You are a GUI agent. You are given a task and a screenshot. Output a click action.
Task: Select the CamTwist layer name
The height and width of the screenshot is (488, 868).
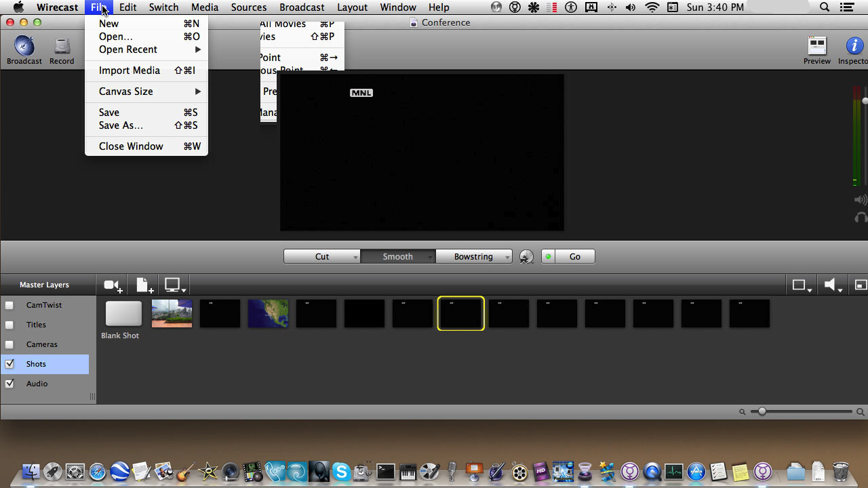[x=44, y=305]
